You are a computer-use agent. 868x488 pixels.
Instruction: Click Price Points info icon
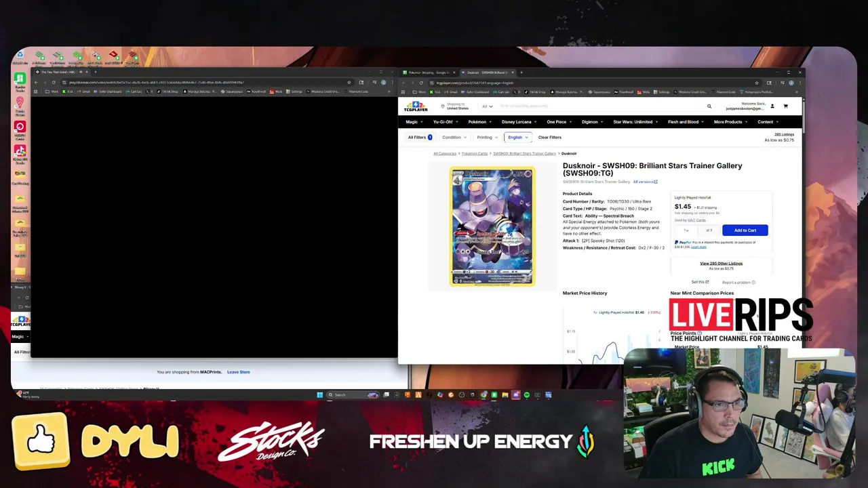[700, 333]
